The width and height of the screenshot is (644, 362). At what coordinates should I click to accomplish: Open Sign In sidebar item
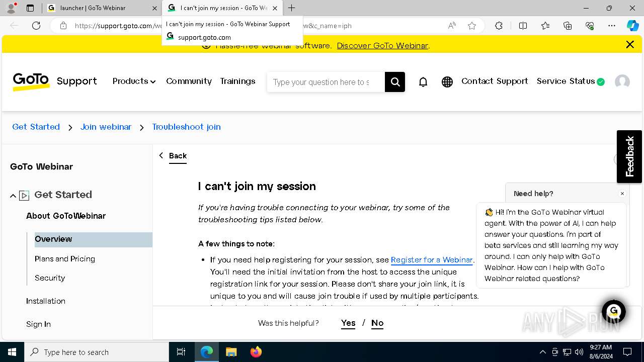(38, 324)
